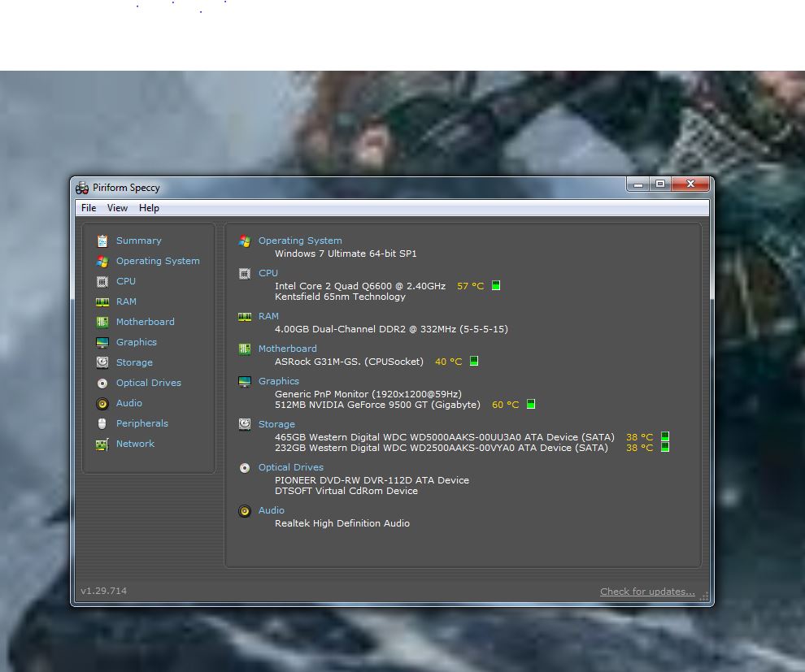Click the Optical Drives disc icon in sidebar
Screen dimensions: 805x672
[102, 384]
